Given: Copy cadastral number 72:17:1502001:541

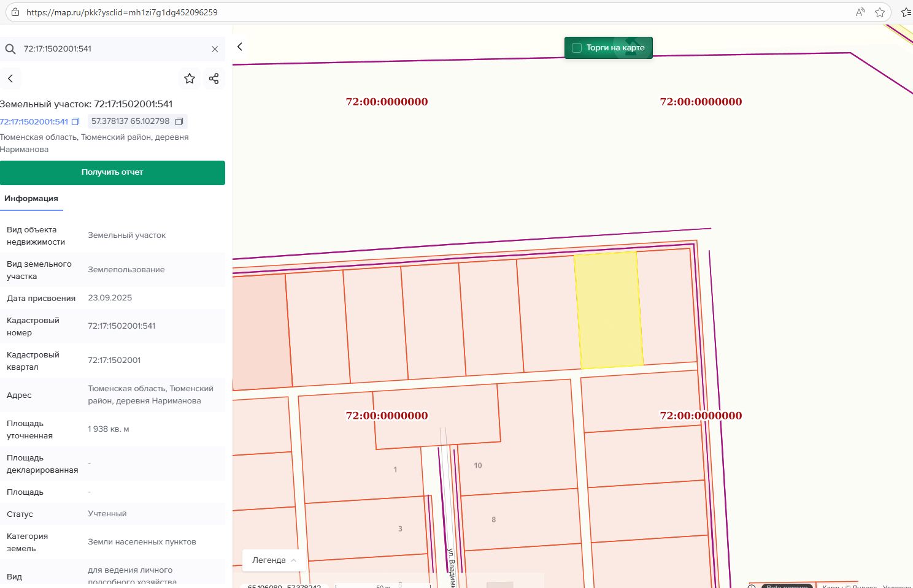Looking at the screenshot, I should (x=75, y=121).
